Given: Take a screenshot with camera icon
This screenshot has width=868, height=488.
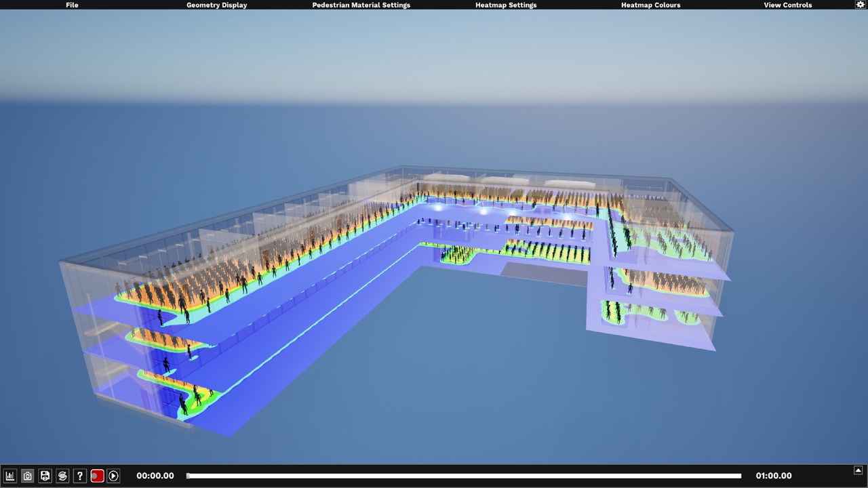Looking at the screenshot, I should tap(28, 476).
